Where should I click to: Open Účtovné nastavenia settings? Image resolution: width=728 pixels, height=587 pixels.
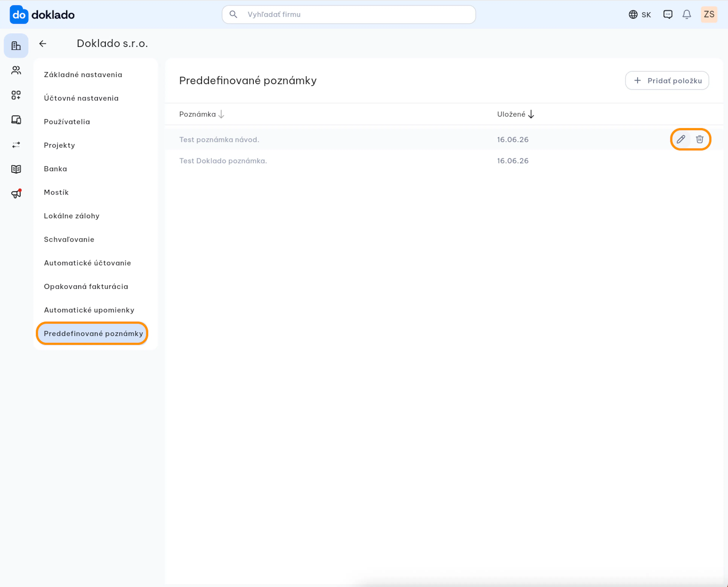(81, 98)
